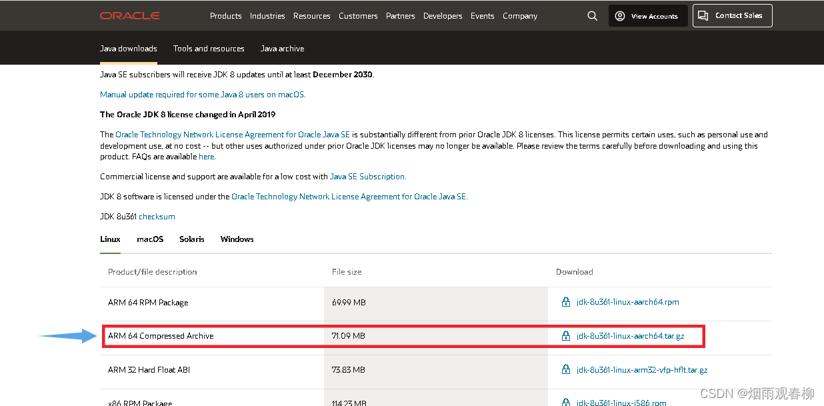Open the JDK 8u361 checksum link

[x=157, y=216]
